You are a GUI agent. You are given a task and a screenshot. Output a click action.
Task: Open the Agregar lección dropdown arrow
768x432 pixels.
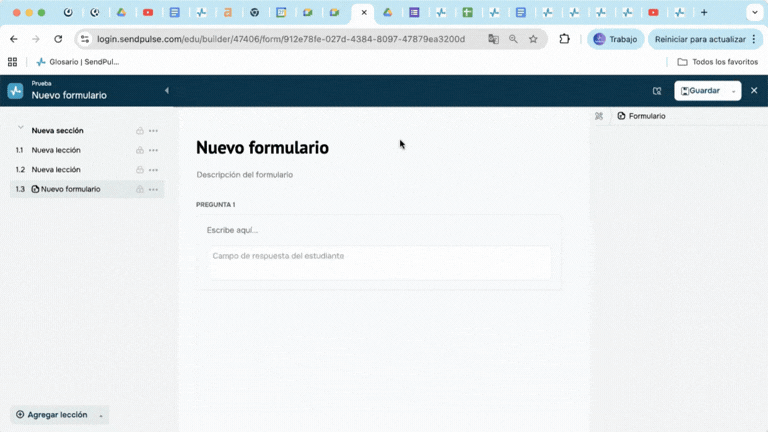(101, 416)
